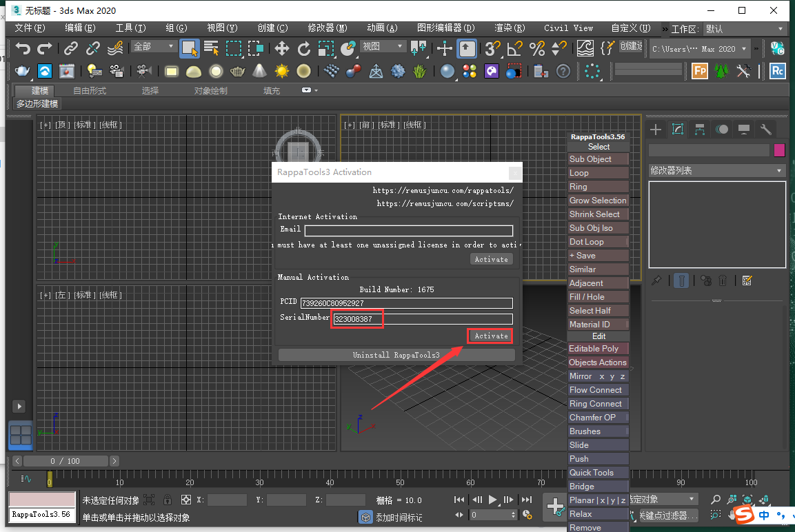Open the Display panel tab
The height and width of the screenshot is (532, 795).
tap(744, 130)
